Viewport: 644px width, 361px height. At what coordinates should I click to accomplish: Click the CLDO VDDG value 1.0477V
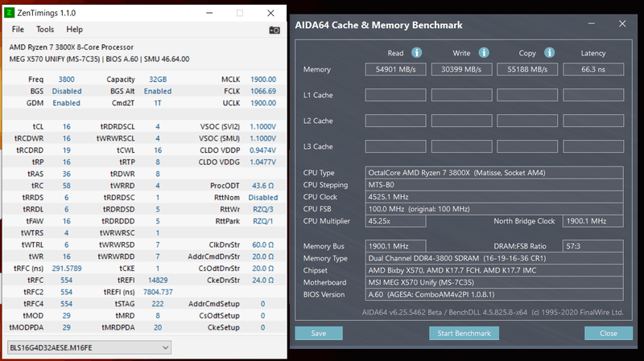[x=263, y=162]
